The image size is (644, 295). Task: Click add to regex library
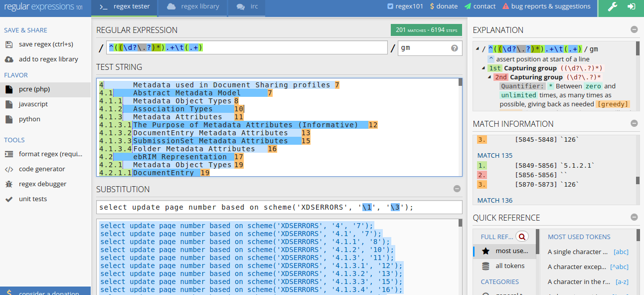tap(48, 59)
